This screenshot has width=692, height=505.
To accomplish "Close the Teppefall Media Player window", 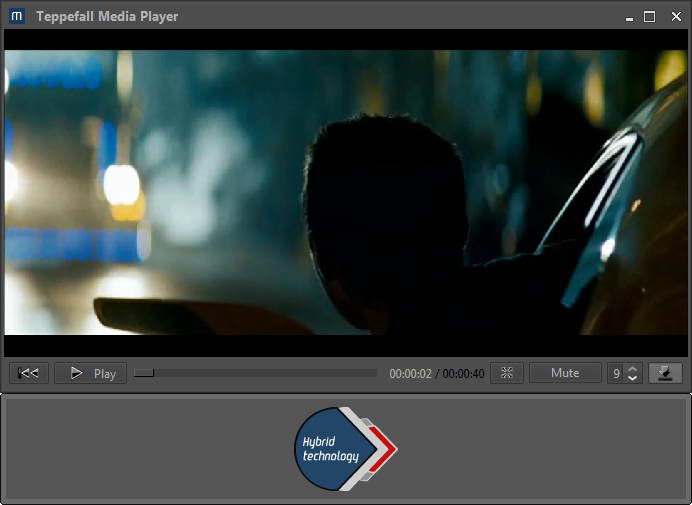I will [676, 17].
